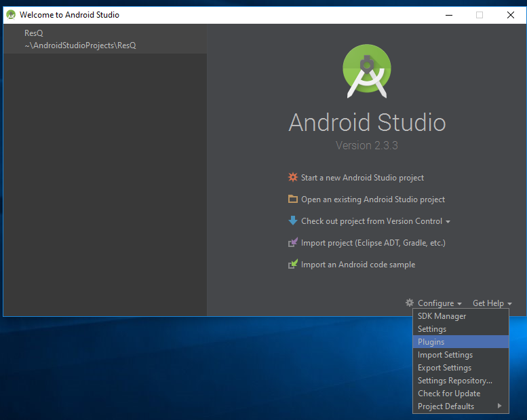527x420 pixels.
Task: Choose Import Settings menu entry
Action: (x=461, y=354)
